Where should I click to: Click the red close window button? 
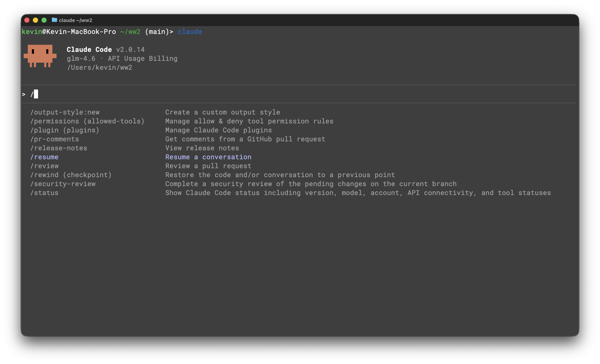pos(27,20)
